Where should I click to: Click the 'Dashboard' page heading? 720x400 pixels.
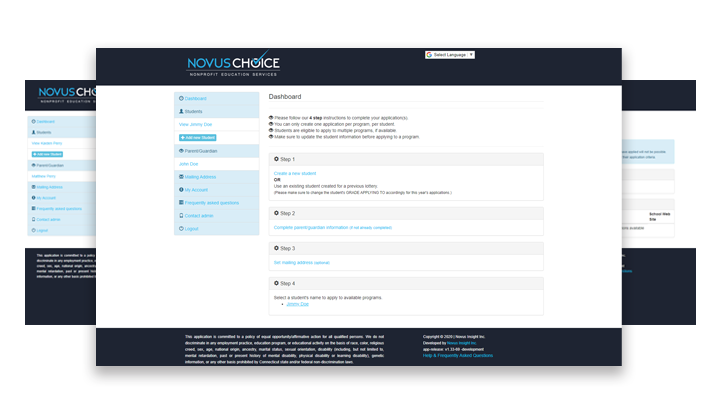pos(285,96)
